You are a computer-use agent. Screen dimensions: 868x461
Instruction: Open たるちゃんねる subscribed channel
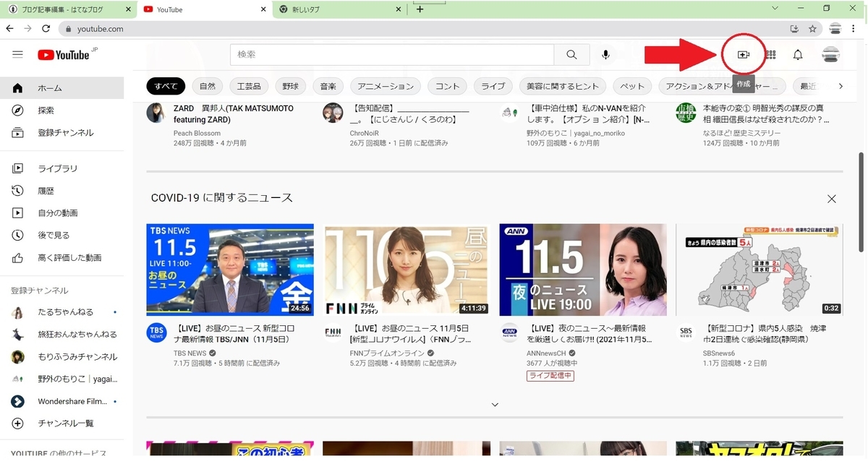point(61,312)
